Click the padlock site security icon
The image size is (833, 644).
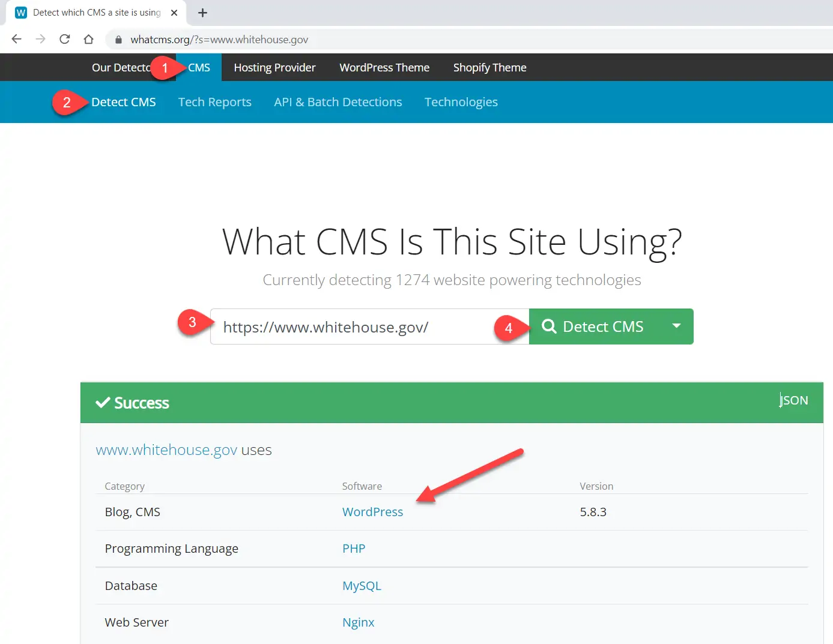click(x=118, y=40)
